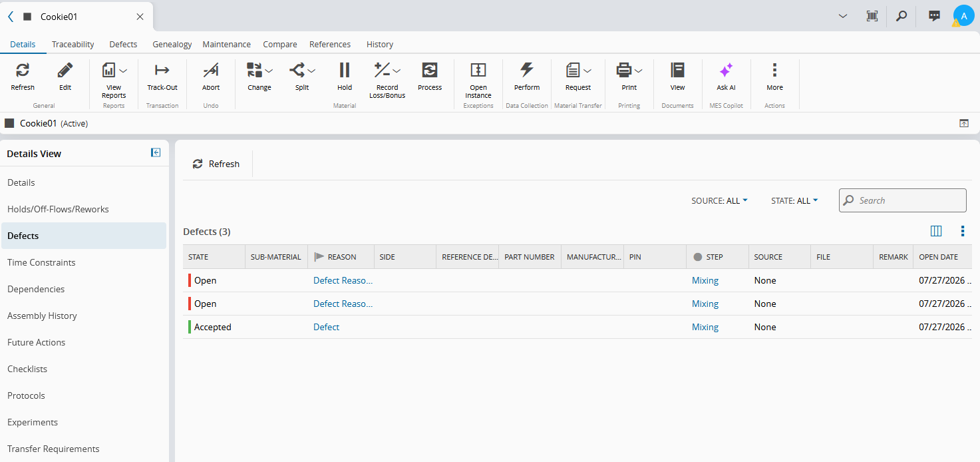Screen dimensions: 980x462
Task: Open the STATE: ALL filter dropdown
Action: click(794, 200)
